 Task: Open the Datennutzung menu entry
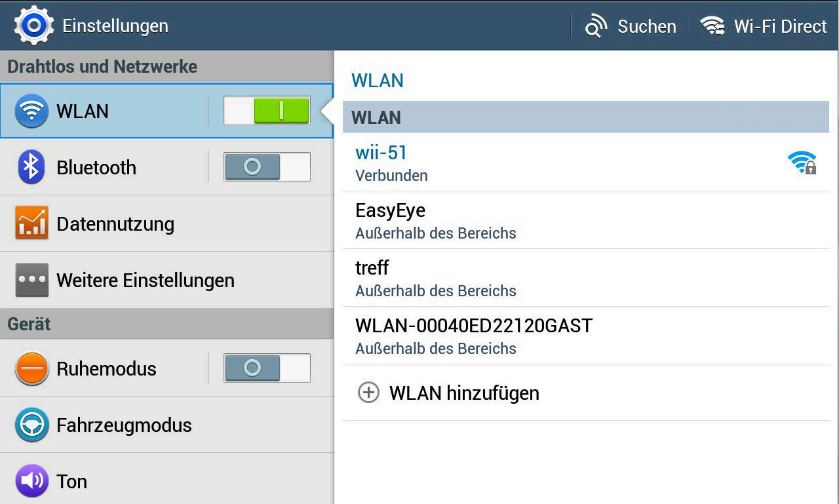click(x=115, y=224)
